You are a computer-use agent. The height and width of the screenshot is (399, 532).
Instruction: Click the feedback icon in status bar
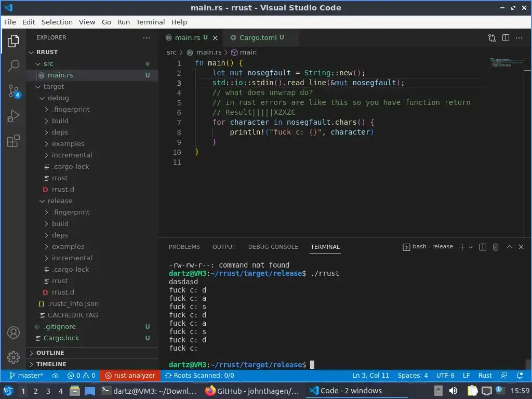coord(504,376)
